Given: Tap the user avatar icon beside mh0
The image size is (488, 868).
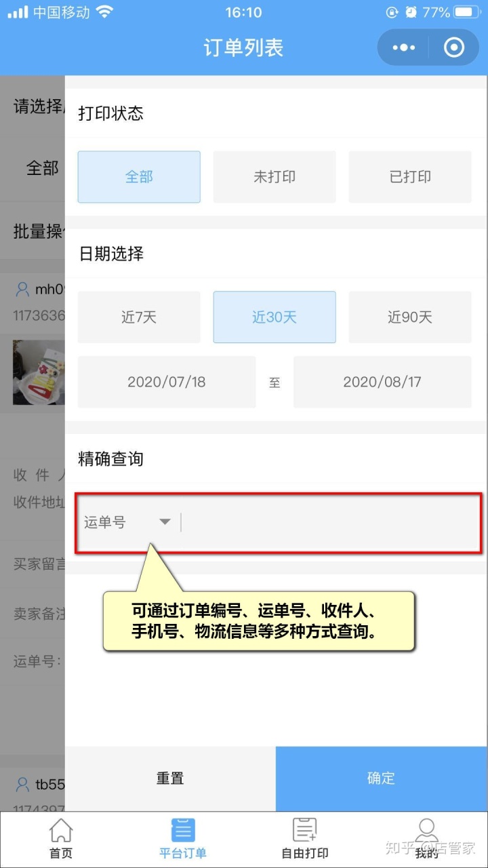Looking at the screenshot, I should pos(22,290).
